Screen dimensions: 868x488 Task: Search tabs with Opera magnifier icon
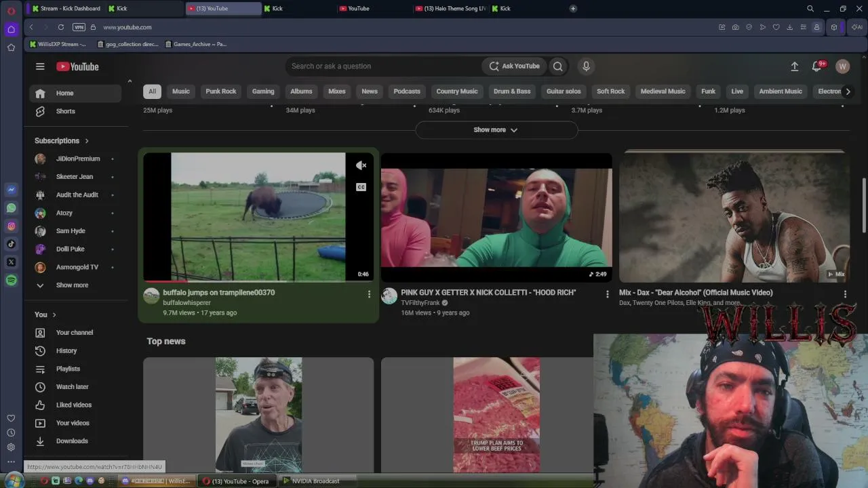[810, 9]
